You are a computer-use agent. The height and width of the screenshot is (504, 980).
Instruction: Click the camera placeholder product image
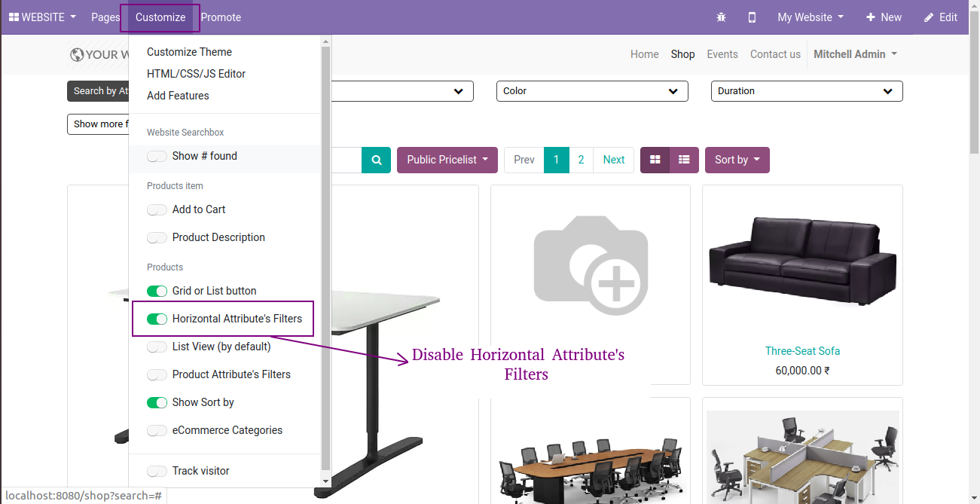(591, 264)
